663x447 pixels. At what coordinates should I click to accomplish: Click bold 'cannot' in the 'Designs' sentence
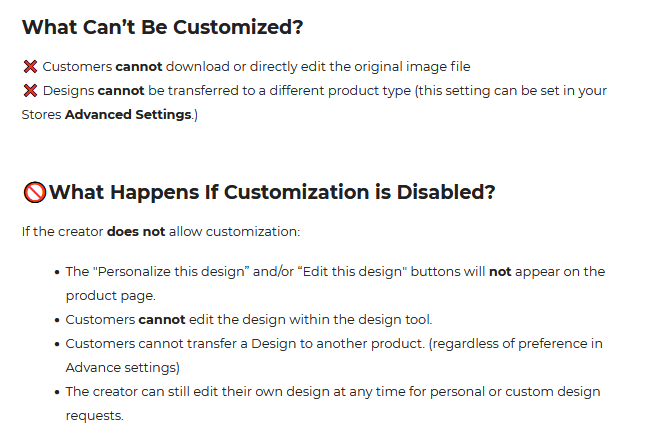pos(121,90)
